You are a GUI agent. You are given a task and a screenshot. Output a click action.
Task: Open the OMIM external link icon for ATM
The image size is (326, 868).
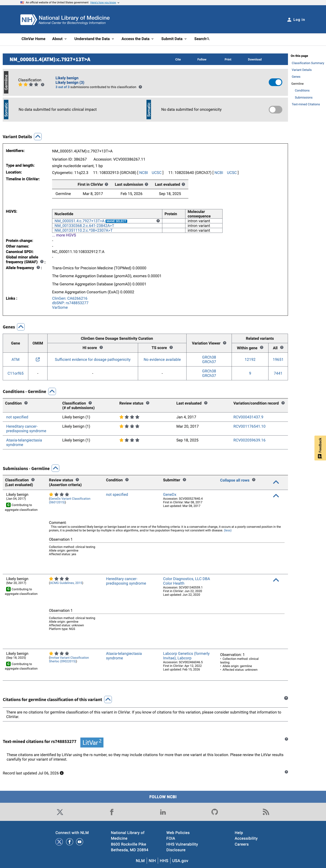[x=38, y=359]
